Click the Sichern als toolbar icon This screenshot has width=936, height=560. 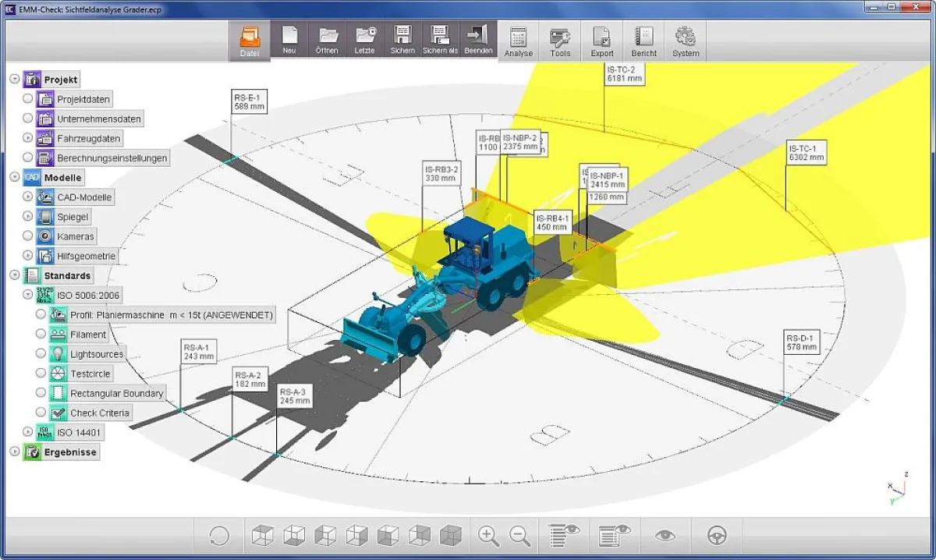[440, 40]
